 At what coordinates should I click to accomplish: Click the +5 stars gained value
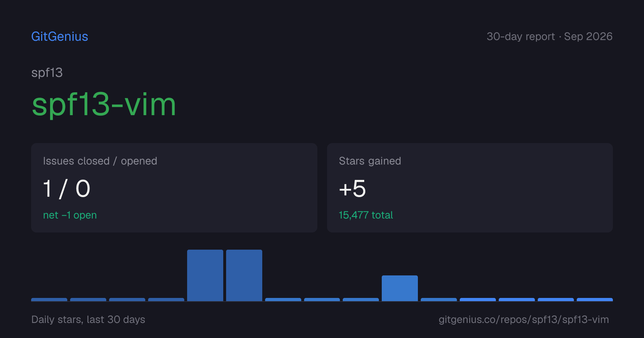tap(352, 188)
